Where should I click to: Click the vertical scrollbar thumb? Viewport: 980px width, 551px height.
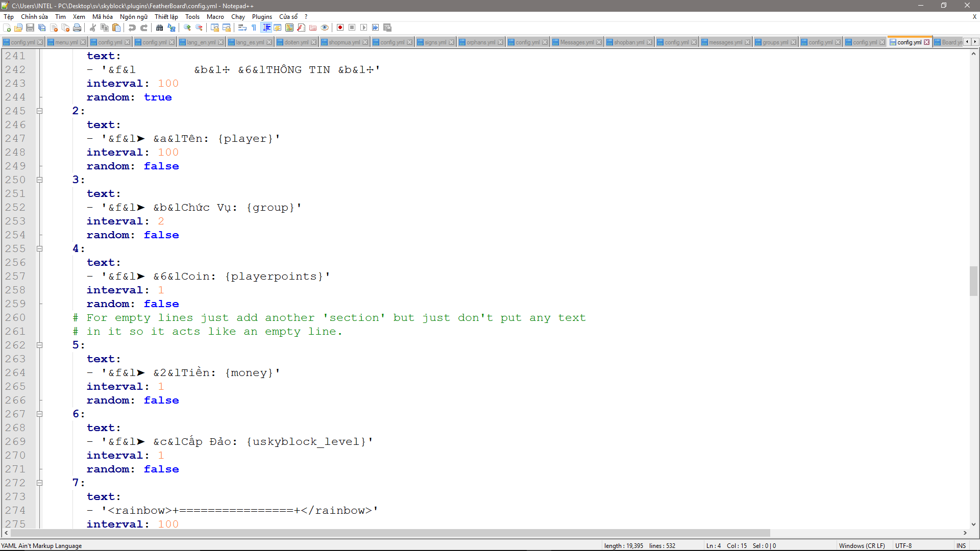tap(973, 281)
